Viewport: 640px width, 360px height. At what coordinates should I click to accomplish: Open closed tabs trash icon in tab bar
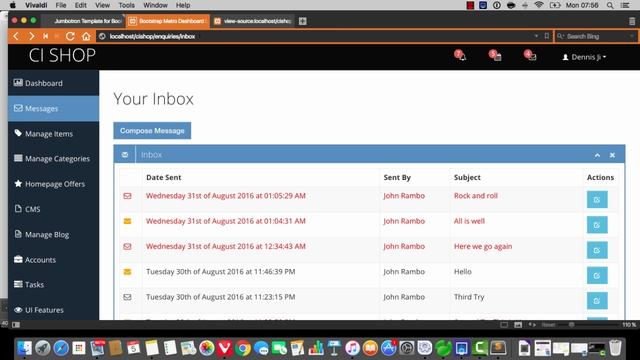pyautogui.click(x=632, y=21)
